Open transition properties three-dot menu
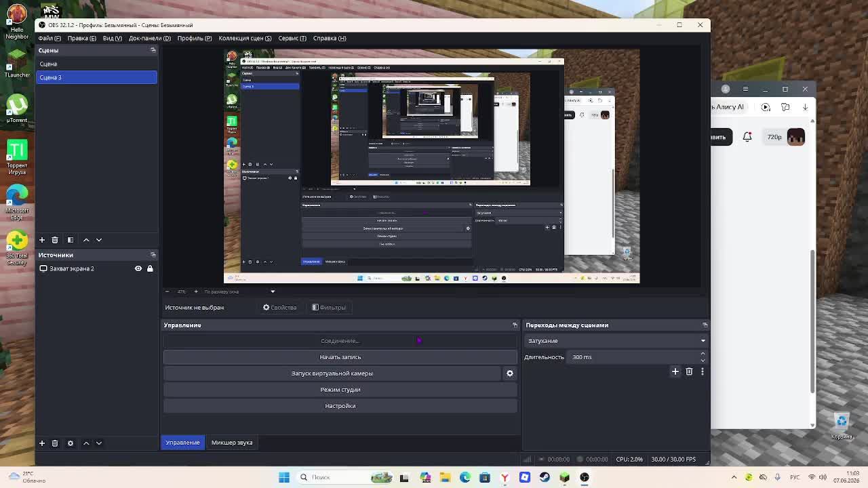 click(703, 371)
